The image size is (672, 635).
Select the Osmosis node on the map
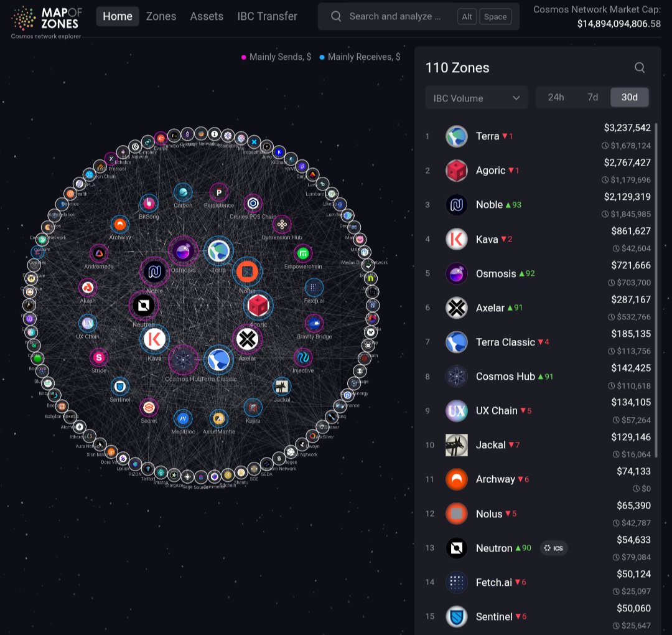183,252
